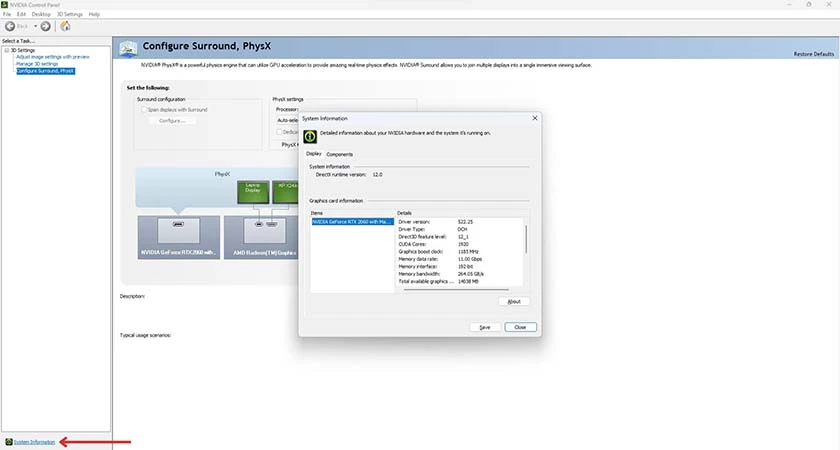
Task: Click the Direct3D feature level row
Action: (x=460, y=237)
